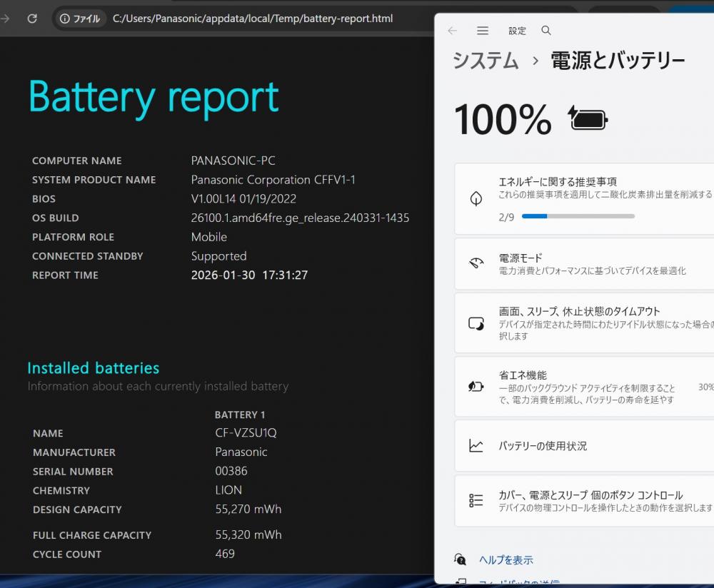The width and height of the screenshot is (714, 588).
Task: Expand バッテリーの使用状況 section
Action: (x=584, y=445)
